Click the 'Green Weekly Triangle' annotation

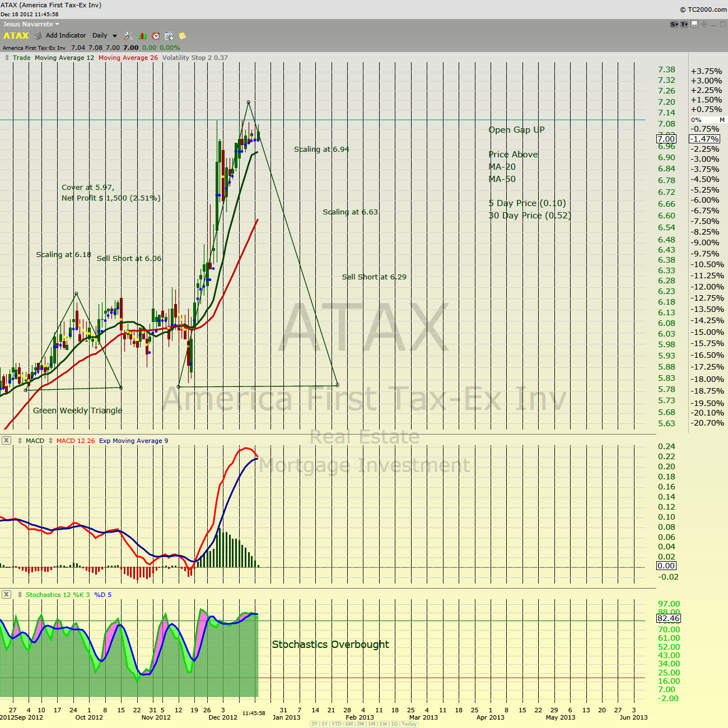[x=77, y=410]
